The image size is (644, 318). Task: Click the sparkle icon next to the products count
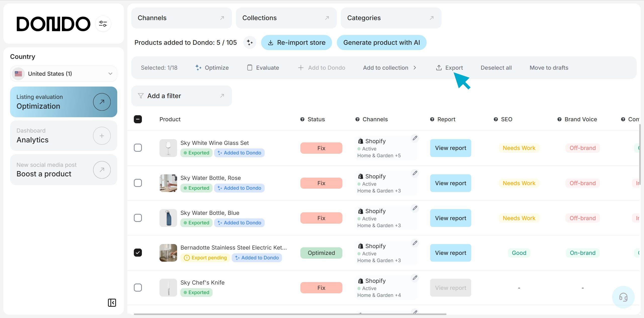tap(250, 43)
